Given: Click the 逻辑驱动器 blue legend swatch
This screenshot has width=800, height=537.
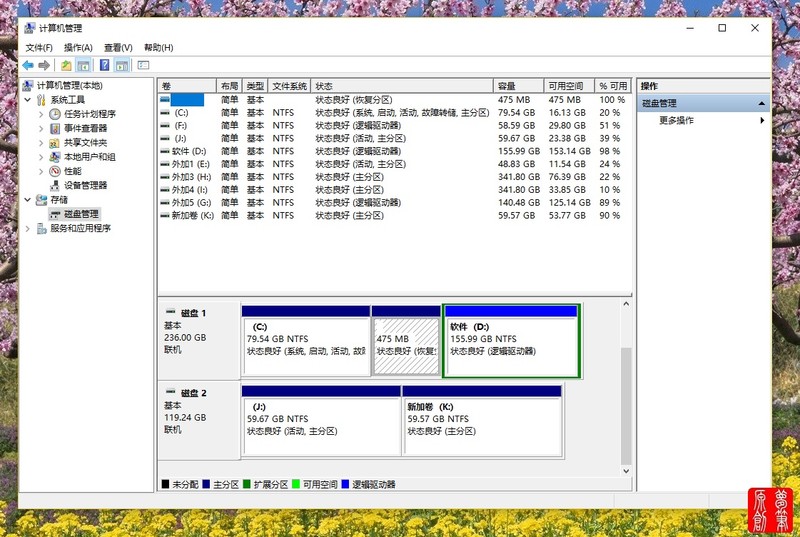Looking at the screenshot, I should (345, 484).
